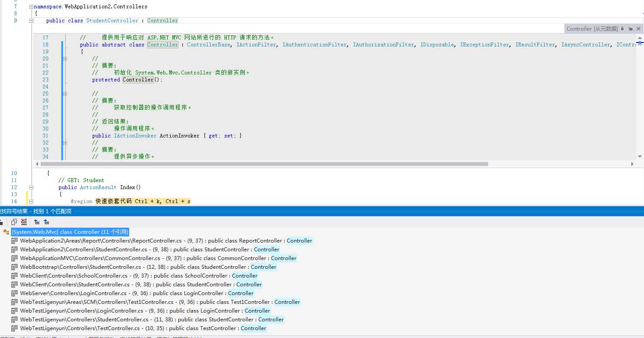Click file icon of WebServer LoginController.cs result
This screenshot has width=644, height=338.
pos(14,293)
